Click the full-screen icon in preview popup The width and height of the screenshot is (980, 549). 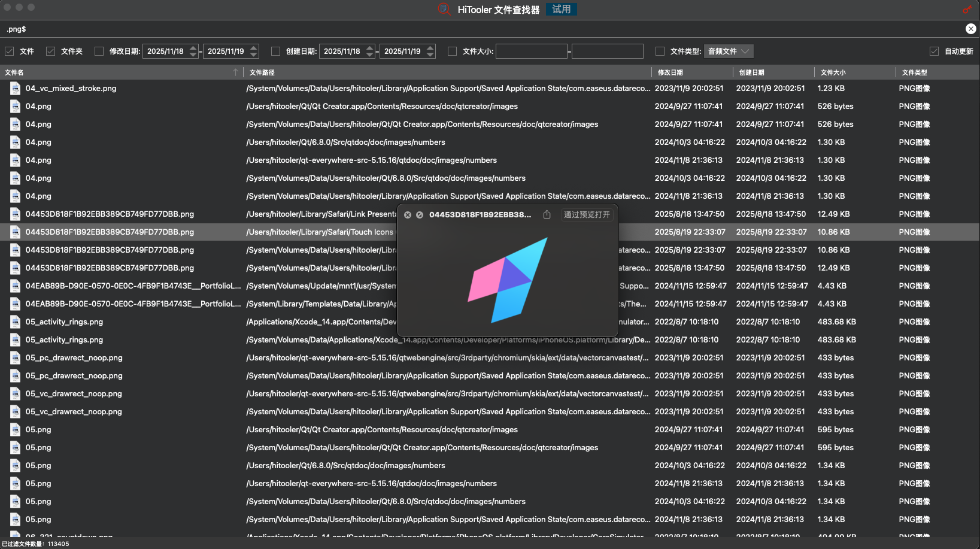click(x=420, y=215)
